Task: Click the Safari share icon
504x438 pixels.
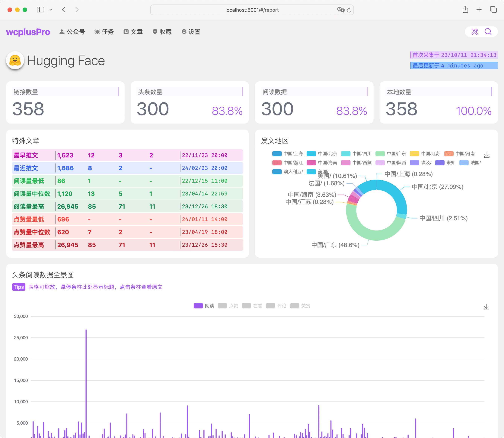Action: click(x=465, y=10)
